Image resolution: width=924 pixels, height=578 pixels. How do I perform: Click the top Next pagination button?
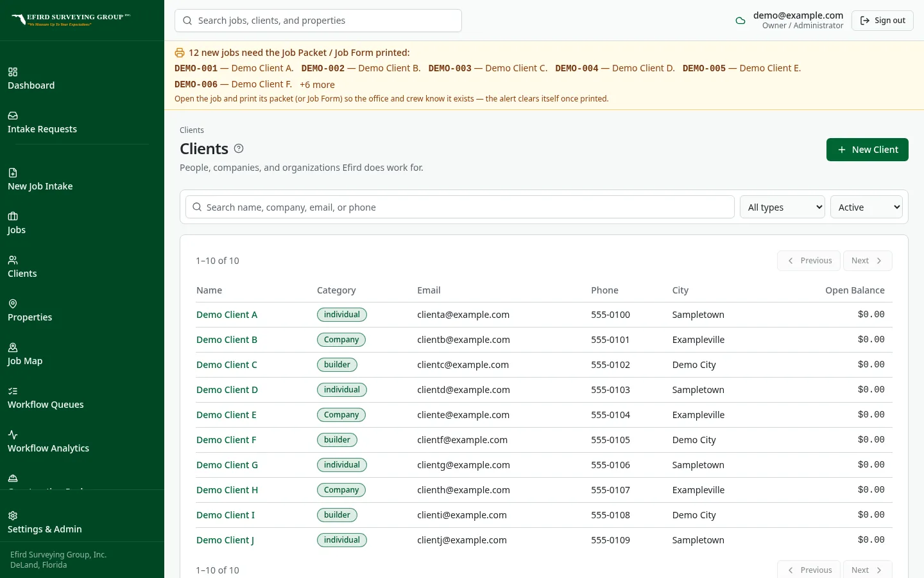868,261
